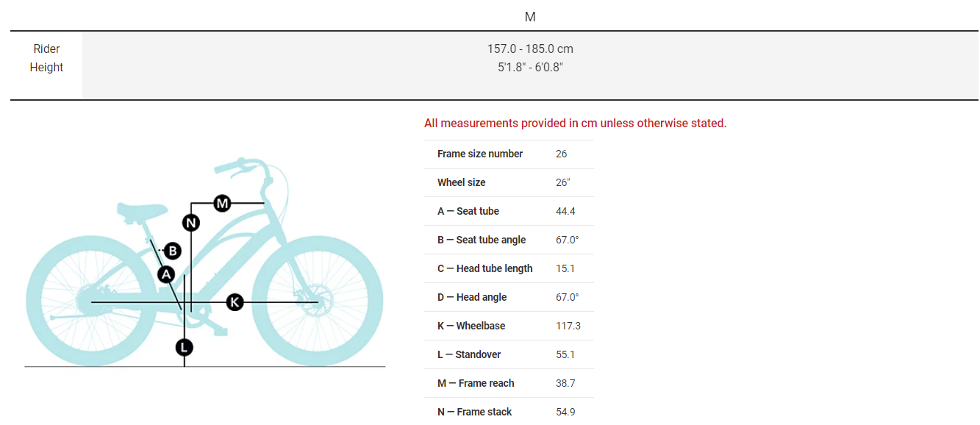Click the Wheel size row label
Image resolution: width=980 pixels, height=425 pixels.
tap(461, 182)
